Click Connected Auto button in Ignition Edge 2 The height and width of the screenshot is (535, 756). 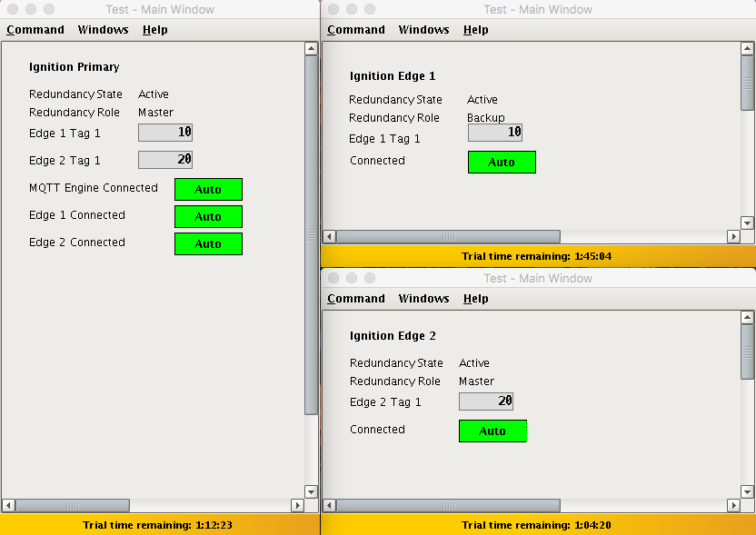pos(492,431)
